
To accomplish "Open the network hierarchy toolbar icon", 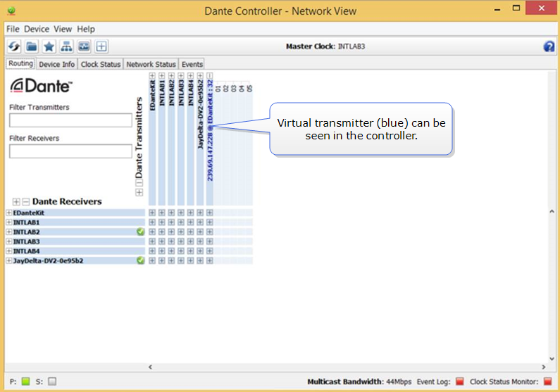I will [x=66, y=46].
